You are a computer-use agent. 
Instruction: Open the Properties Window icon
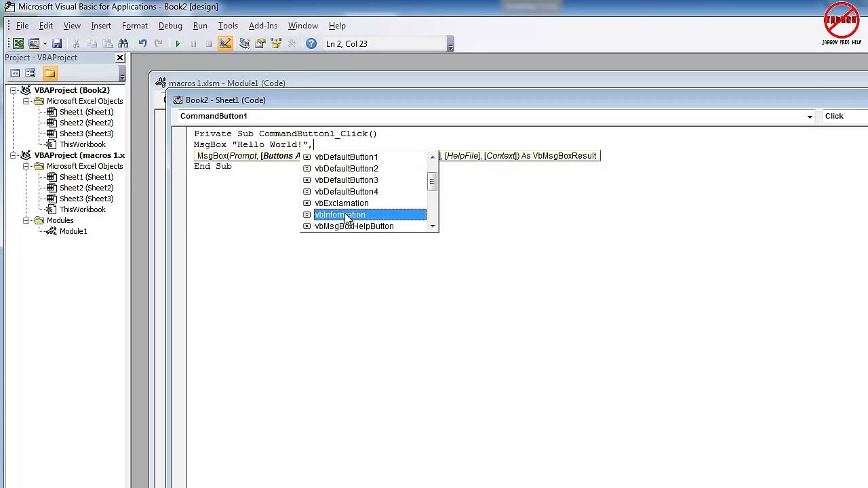[260, 43]
